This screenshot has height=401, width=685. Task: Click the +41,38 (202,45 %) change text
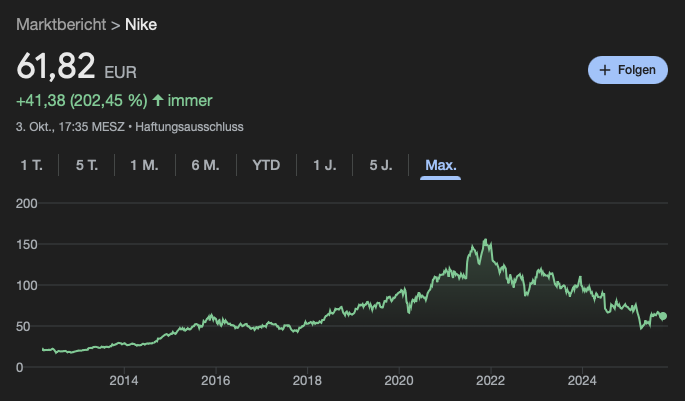tap(81, 101)
